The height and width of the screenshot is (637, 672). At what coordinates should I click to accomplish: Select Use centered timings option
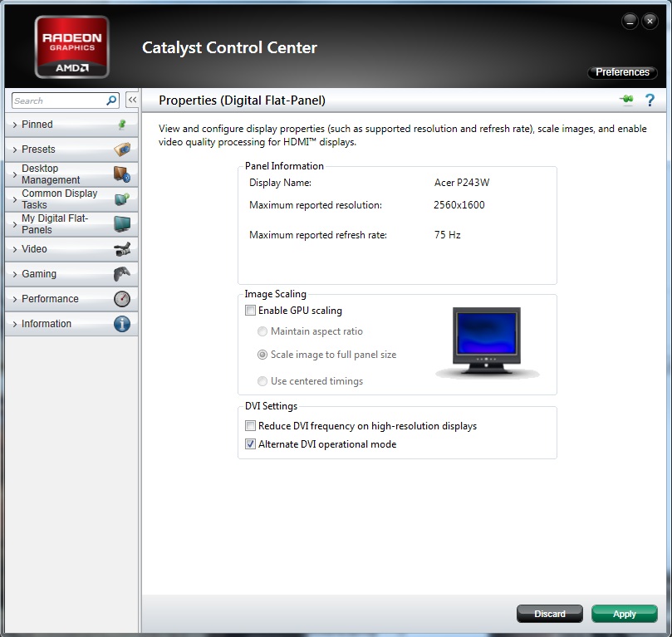pos(262,381)
